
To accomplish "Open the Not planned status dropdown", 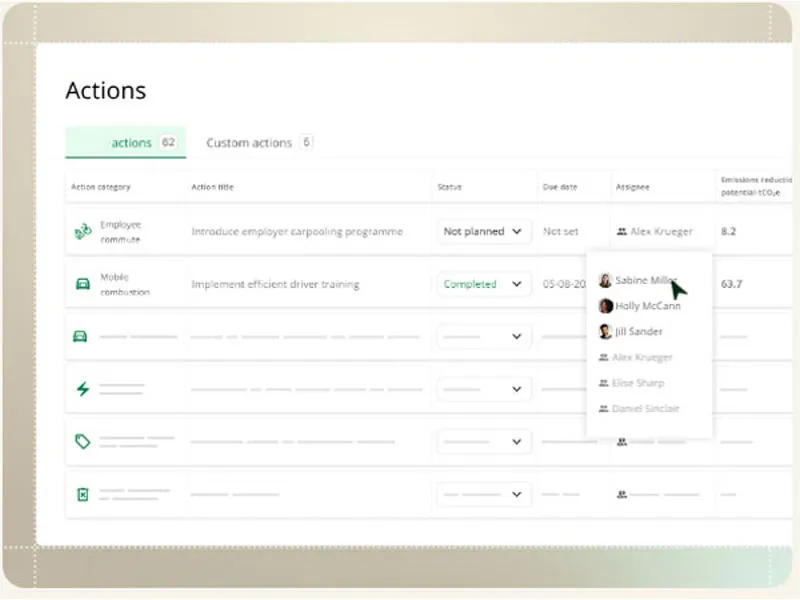I will 484,232.
